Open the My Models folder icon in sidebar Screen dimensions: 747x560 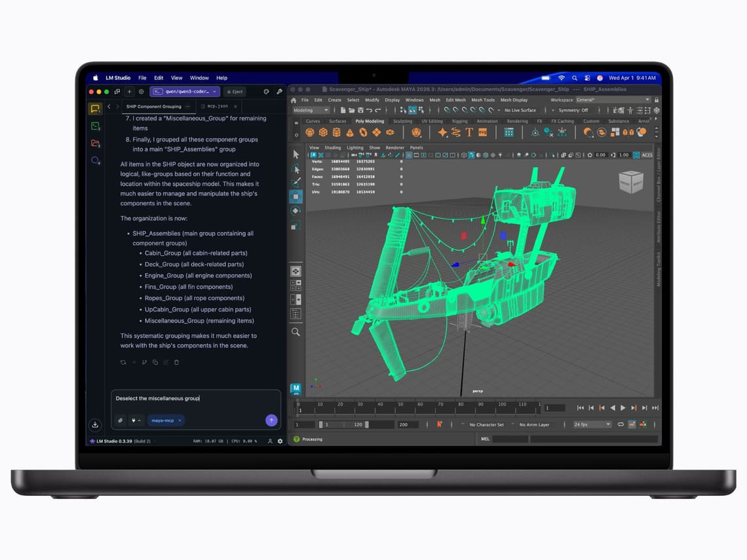(95, 143)
